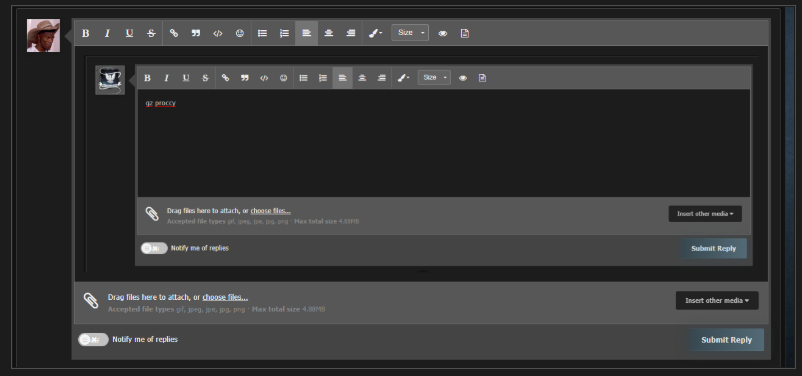Toggle Italic in the inner editor toolbar
The width and height of the screenshot is (802, 376).
(166, 78)
